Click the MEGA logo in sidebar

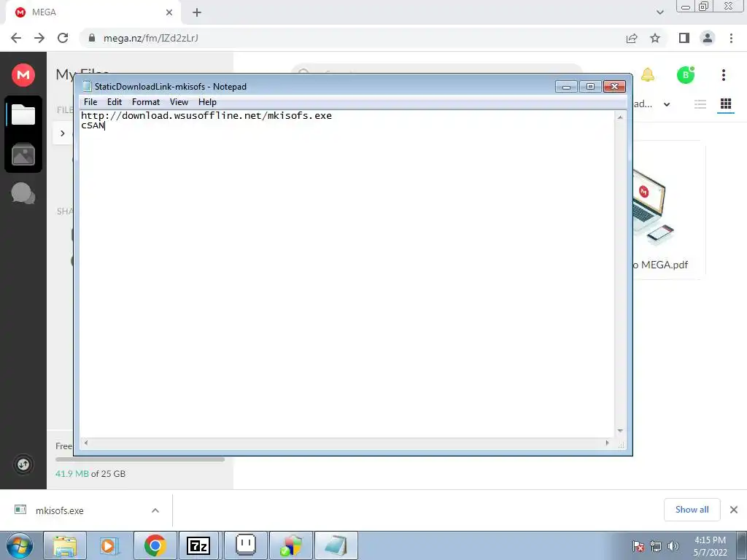point(23,75)
